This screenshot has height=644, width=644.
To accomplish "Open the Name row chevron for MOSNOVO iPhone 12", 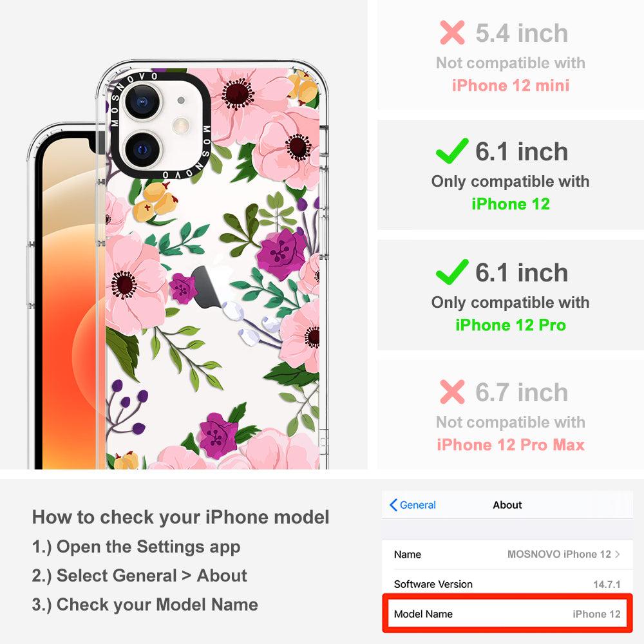I will click(x=618, y=554).
